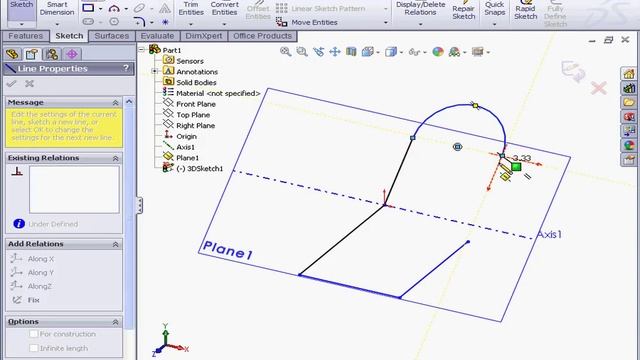640x360 pixels.
Task: Open the PropertyManager tab icon
Action: click(x=32, y=54)
